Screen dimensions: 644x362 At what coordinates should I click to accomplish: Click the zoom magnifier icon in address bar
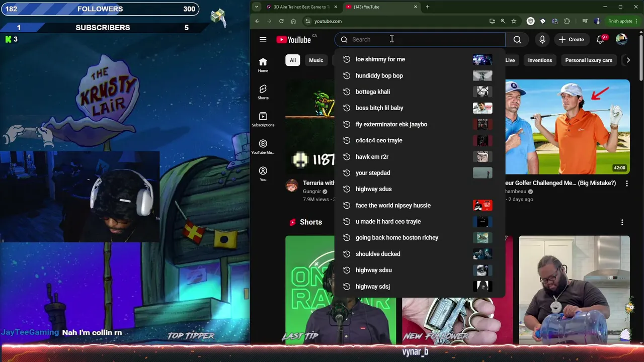tap(503, 21)
